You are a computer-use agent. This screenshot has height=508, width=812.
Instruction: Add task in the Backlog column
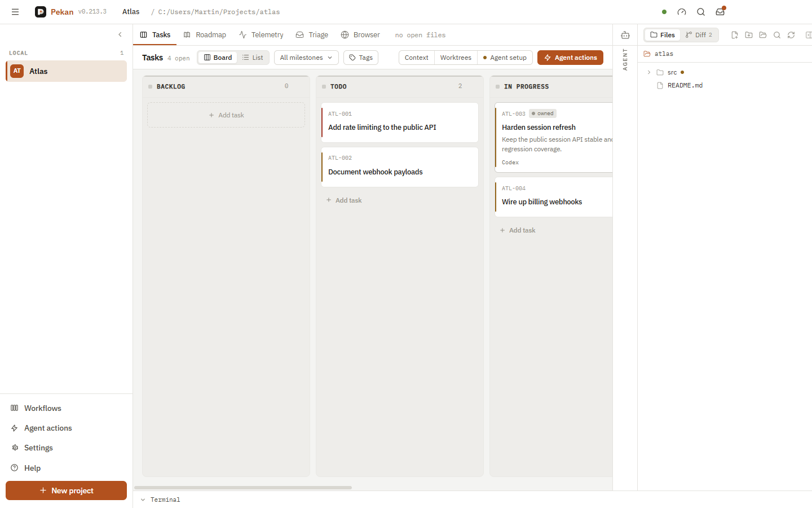[x=226, y=115]
